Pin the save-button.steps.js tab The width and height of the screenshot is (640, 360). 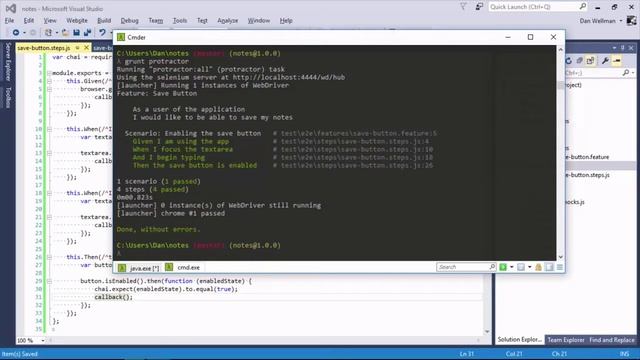coord(77,48)
